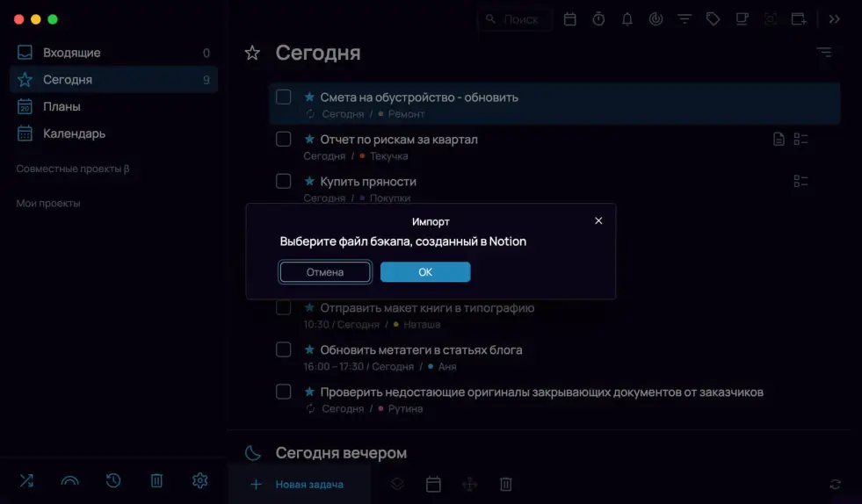Image resolution: width=862 pixels, height=504 pixels.
Task: Click the 'Поиск' search field
Action: (515, 20)
